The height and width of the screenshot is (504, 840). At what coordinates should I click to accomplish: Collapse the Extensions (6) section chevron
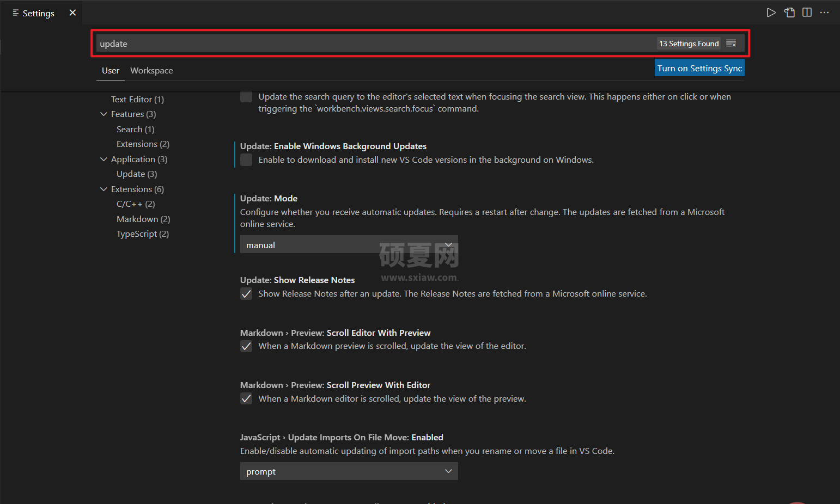[x=104, y=189]
